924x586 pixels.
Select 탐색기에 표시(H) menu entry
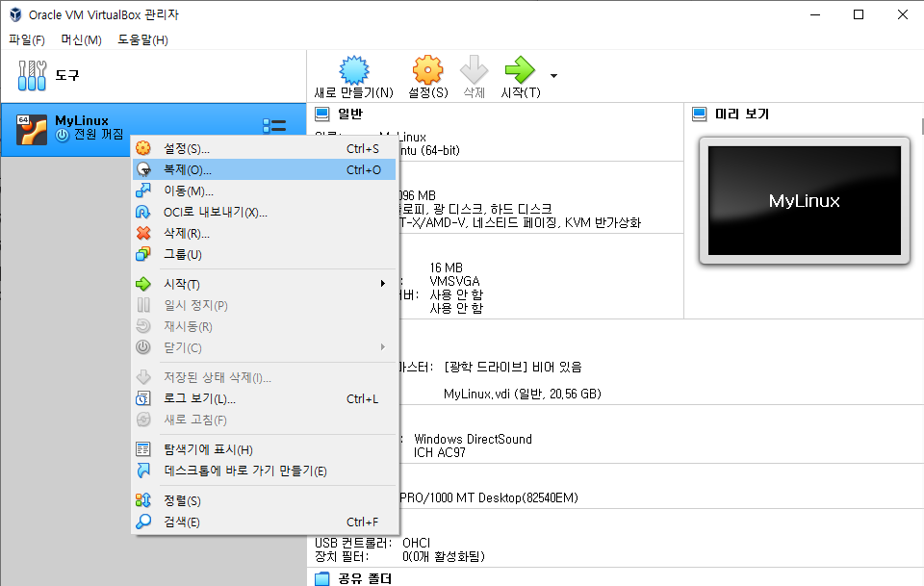coord(264,449)
